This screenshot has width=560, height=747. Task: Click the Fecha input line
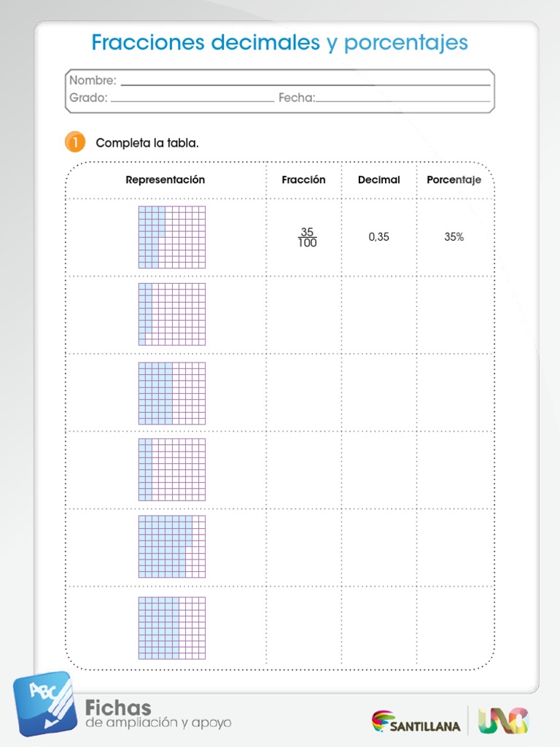pyautogui.click(x=402, y=101)
